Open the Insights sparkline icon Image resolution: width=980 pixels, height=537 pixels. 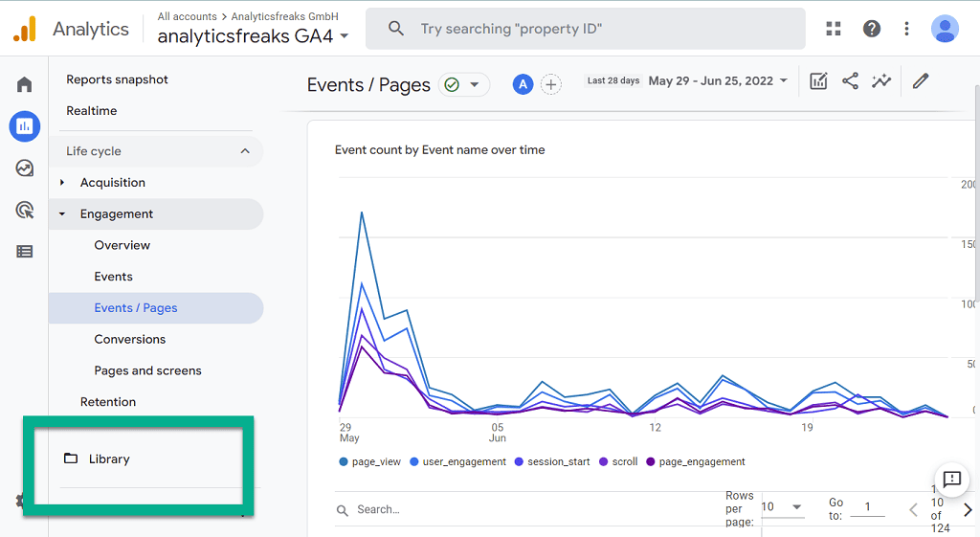tap(881, 81)
